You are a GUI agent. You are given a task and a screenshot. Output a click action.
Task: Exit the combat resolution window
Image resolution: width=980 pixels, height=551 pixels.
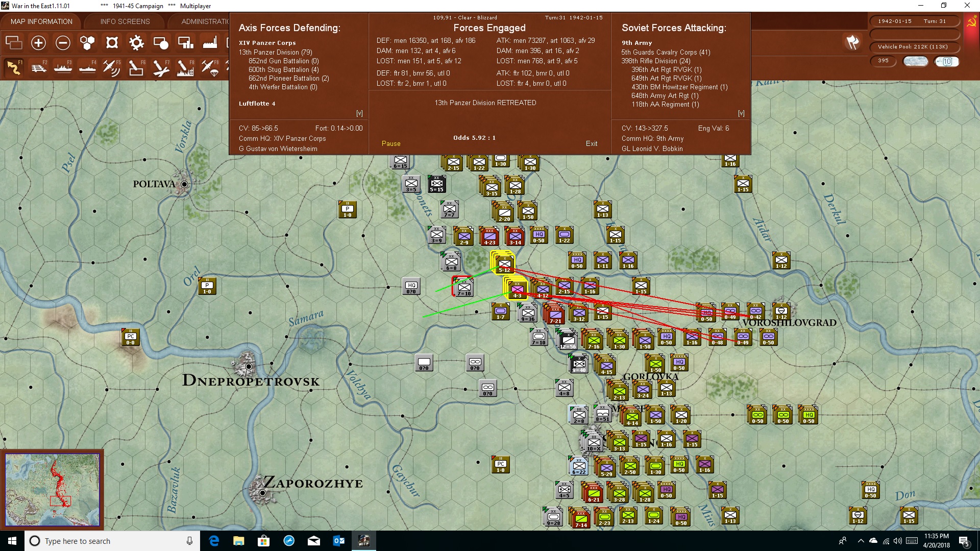coord(592,143)
